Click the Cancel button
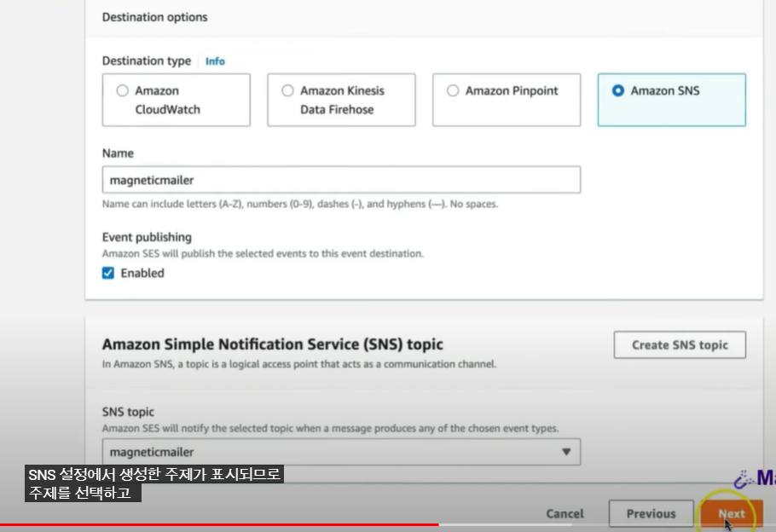The image size is (776, 532). coord(565,514)
